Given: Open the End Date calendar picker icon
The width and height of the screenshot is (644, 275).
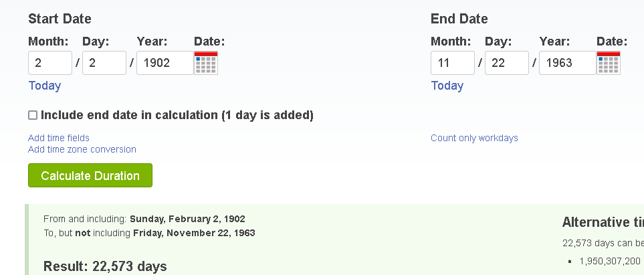Looking at the screenshot, I should click(609, 63).
